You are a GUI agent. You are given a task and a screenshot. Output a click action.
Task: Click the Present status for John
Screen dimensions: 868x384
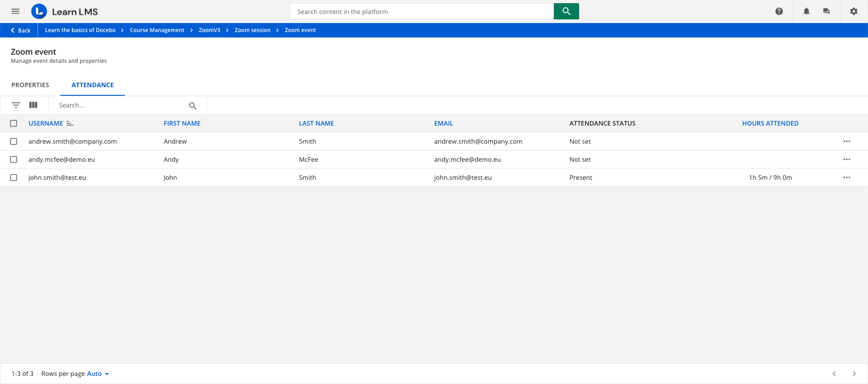pyautogui.click(x=581, y=178)
